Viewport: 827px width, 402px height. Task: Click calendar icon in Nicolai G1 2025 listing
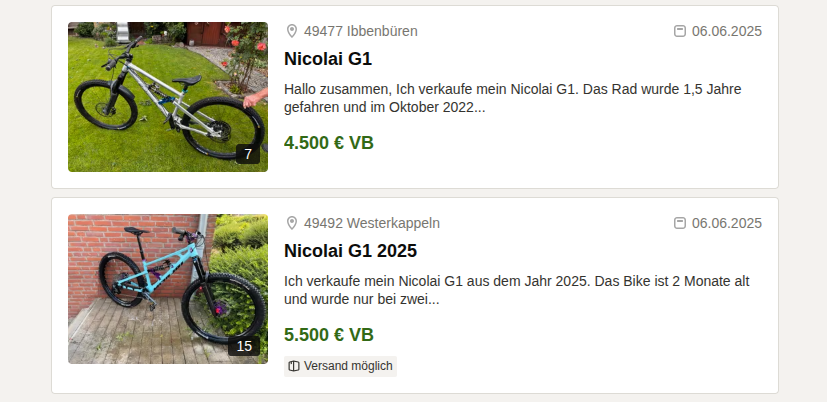680,223
